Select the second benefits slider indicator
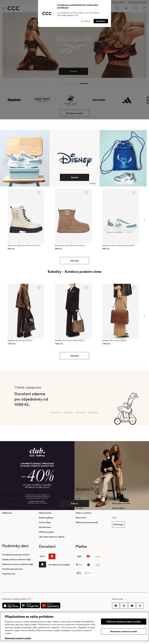Image resolution: width=149 pixels, height=644 pixels. (x=68, y=412)
